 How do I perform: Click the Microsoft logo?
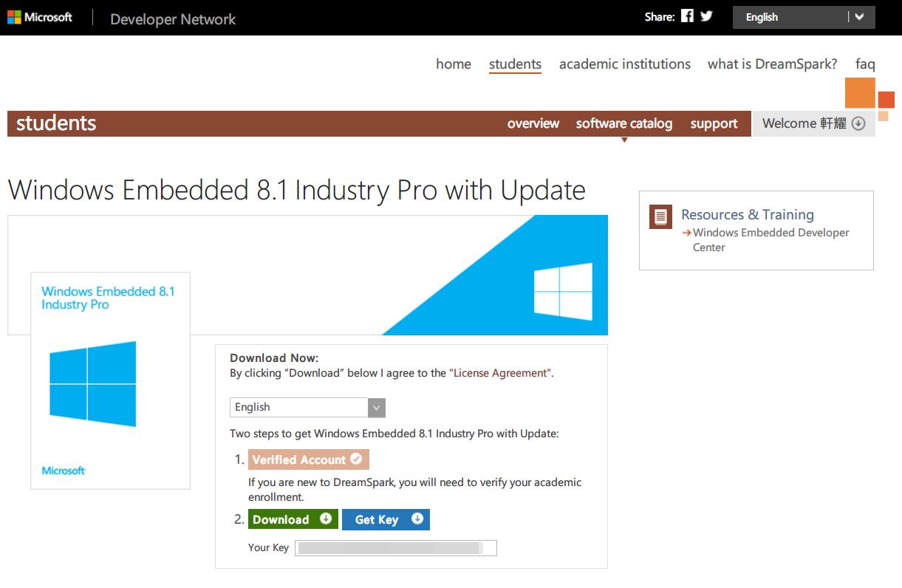(40, 17)
